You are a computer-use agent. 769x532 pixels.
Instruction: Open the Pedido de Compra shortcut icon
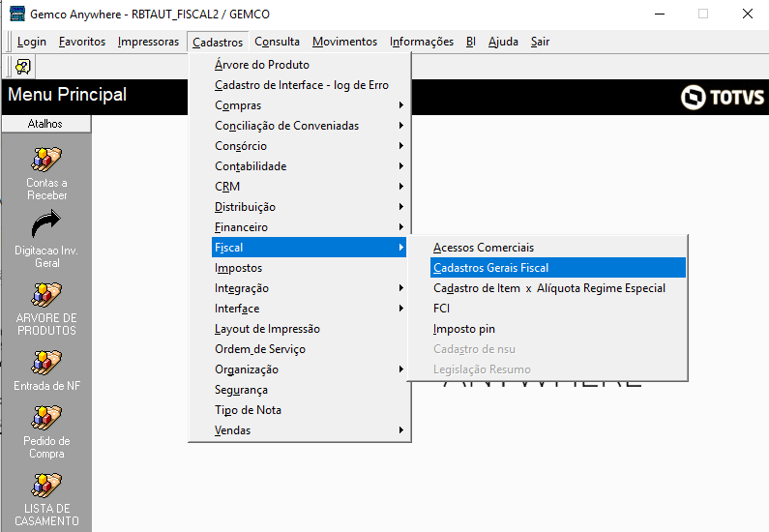coord(46,417)
